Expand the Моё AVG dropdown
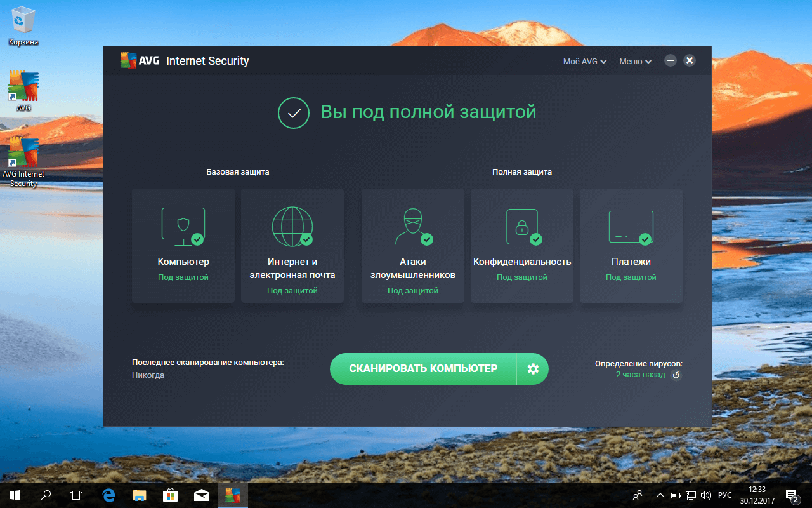The height and width of the screenshot is (508, 812). click(x=585, y=62)
